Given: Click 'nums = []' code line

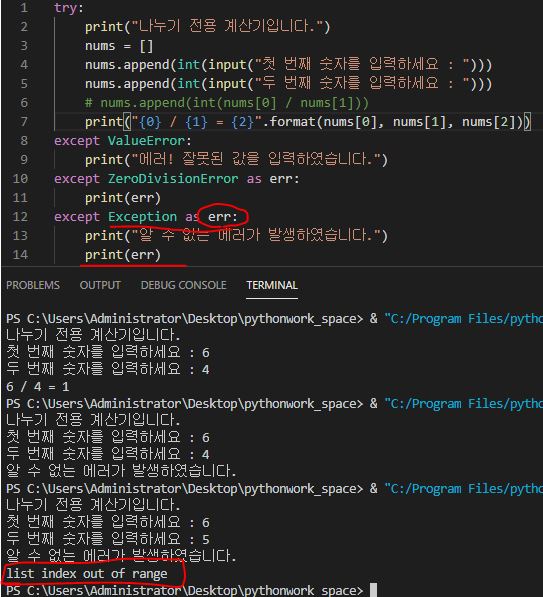Looking at the screenshot, I should coord(119,46).
